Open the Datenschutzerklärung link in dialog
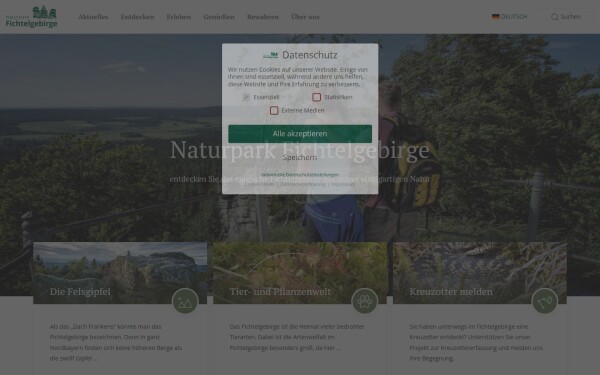Screen dimensions: 600x375 pos(303,184)
